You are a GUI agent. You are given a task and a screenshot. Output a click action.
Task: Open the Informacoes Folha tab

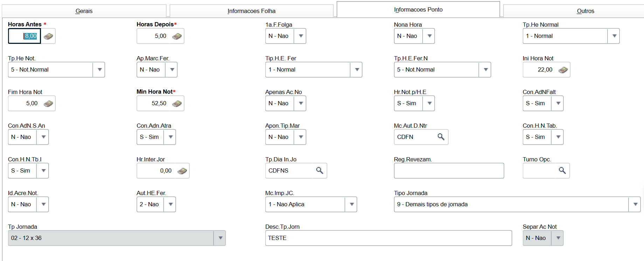click(251, 11)
